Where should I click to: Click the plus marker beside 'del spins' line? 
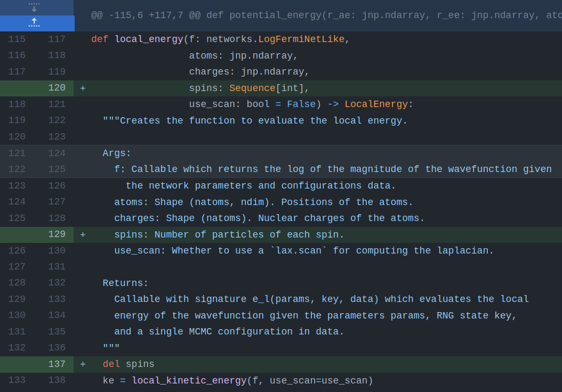point(83,364)
